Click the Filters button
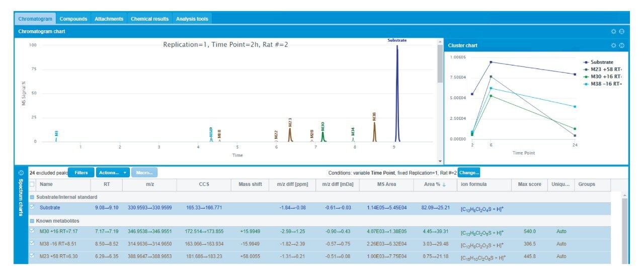Screen dimensions: 644x276 point(81,173)
